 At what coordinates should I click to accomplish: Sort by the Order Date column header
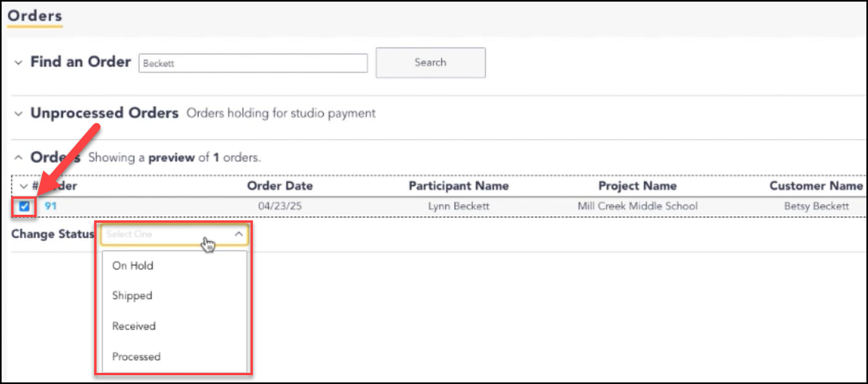pos(279,186)
